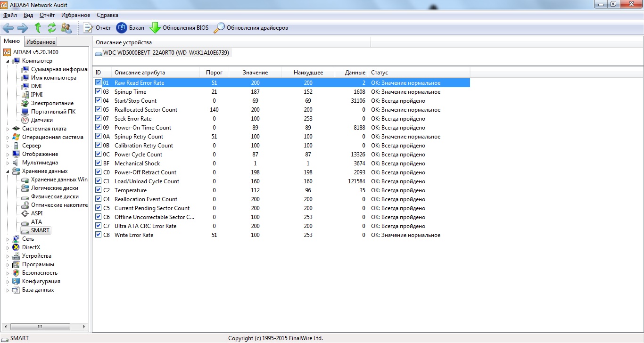Sort by the Статус column header
The image size is (644, 343).
click(x=419, y=73)
